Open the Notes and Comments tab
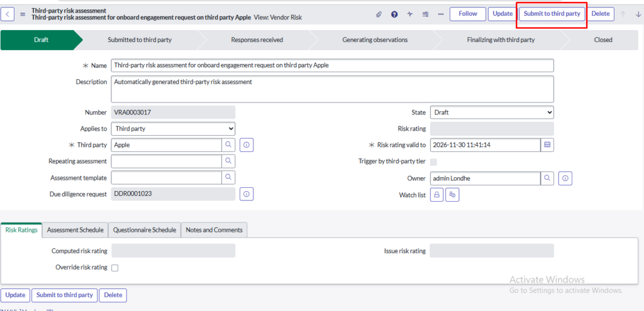644x311 pixels. coord(214,230)
